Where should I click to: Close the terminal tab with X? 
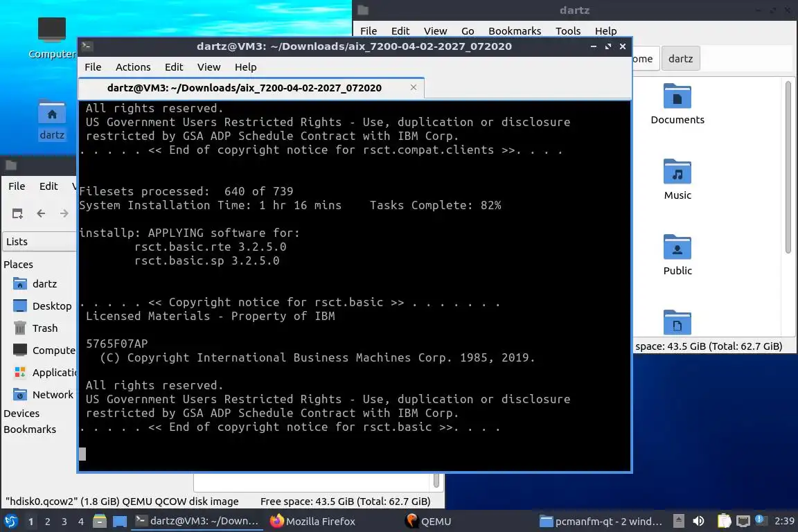coord(414,87)
